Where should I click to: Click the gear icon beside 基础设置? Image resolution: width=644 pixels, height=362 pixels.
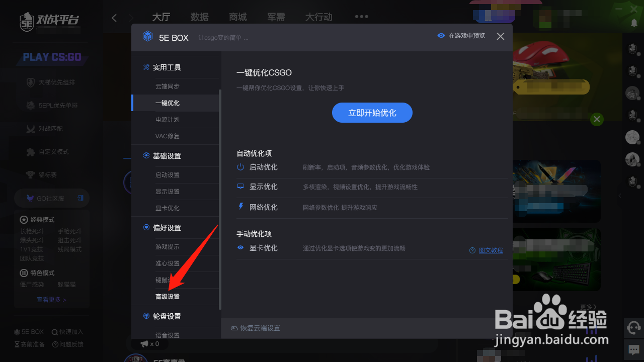coord(146,156)
